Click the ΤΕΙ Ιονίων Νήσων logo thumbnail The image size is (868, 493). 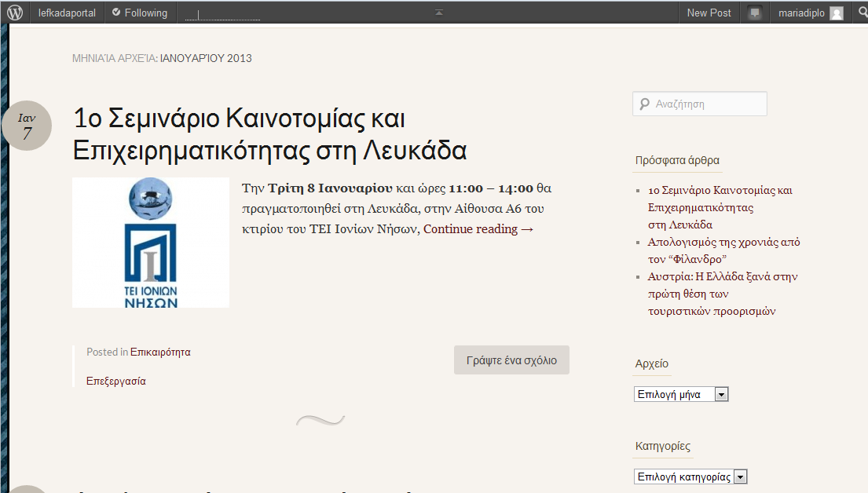coord(151,243)
